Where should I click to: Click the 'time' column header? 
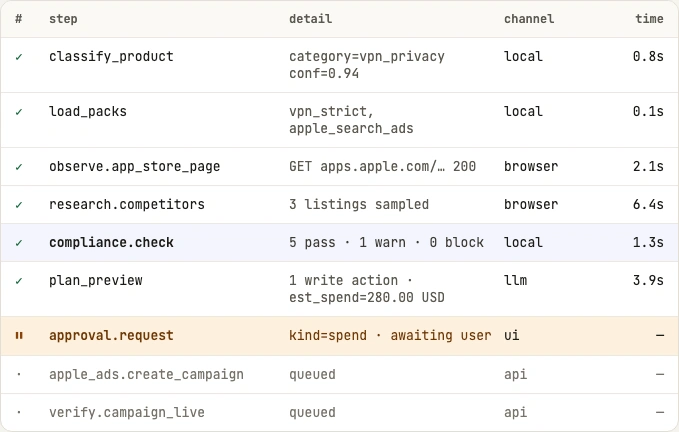click(x=649, y=19)
